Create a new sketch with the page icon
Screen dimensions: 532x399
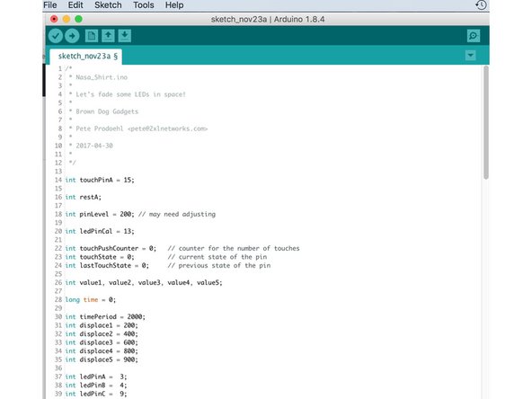coord(92,36)
